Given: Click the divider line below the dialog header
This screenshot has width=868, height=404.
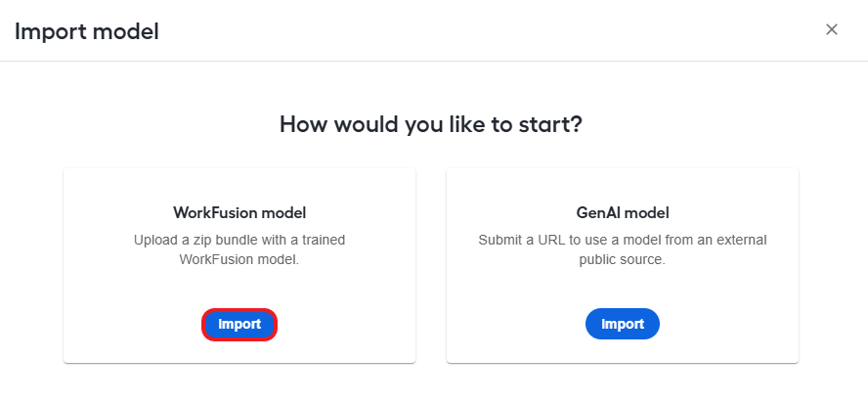Looking at the screenshot, I should 434,61.
